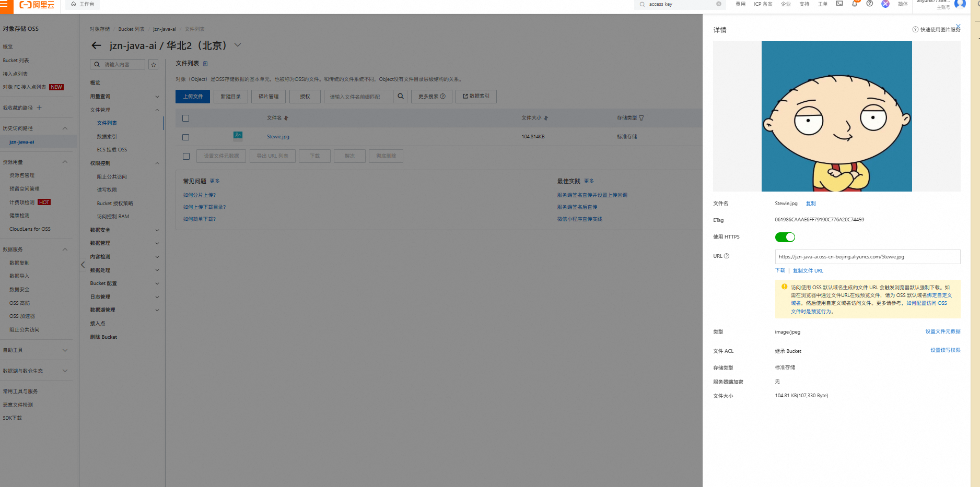Sort by 文件名 column arrow
This screenshot has width=980, height=487.
tap(286, 118)
